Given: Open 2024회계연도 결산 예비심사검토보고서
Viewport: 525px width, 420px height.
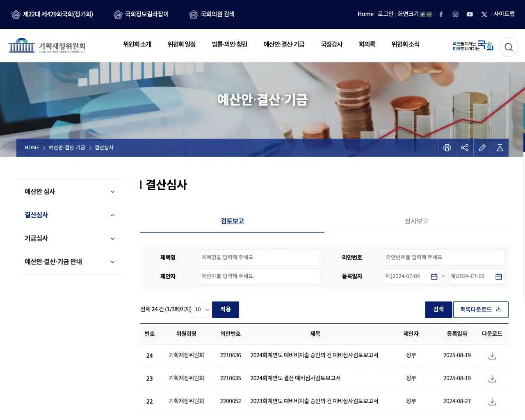Looking at the screenshot, I should [295, 378].
